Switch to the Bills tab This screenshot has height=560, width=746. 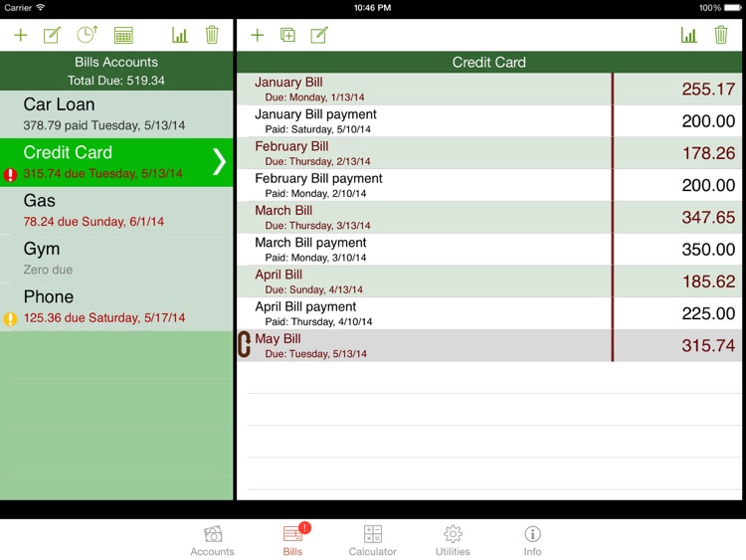click(292, 541)
